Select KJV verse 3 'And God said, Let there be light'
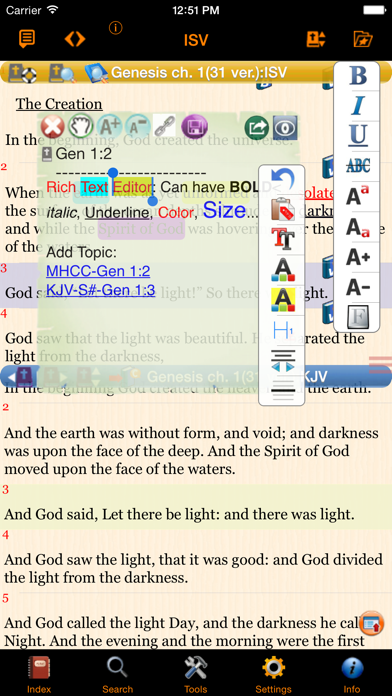The image size is (392, 696). 179,514
